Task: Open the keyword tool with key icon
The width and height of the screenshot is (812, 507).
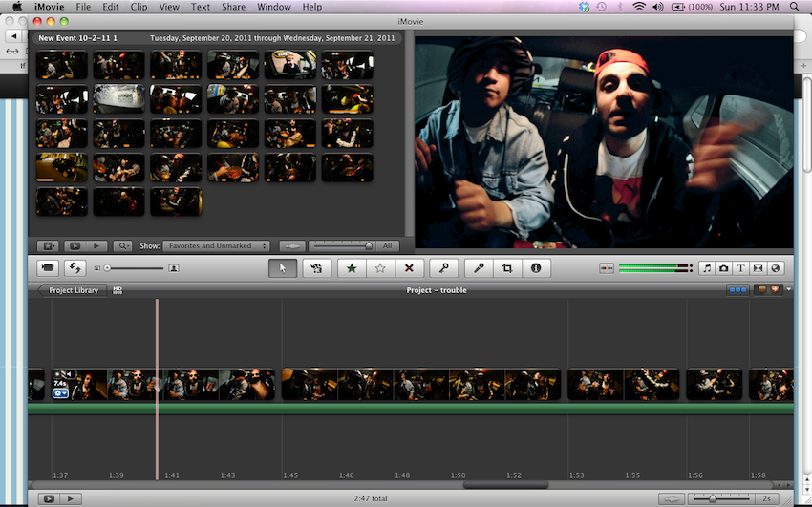Action: [x=443, y=268]
